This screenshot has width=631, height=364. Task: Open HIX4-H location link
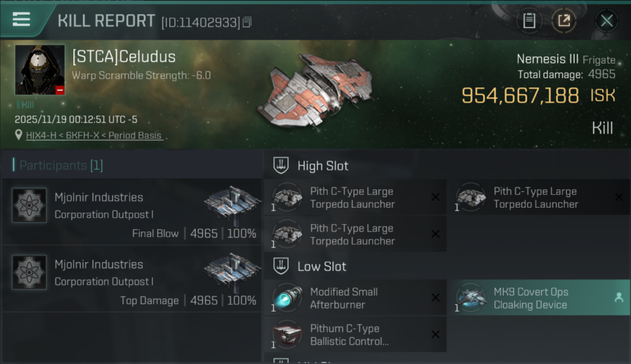click(94, 135)
